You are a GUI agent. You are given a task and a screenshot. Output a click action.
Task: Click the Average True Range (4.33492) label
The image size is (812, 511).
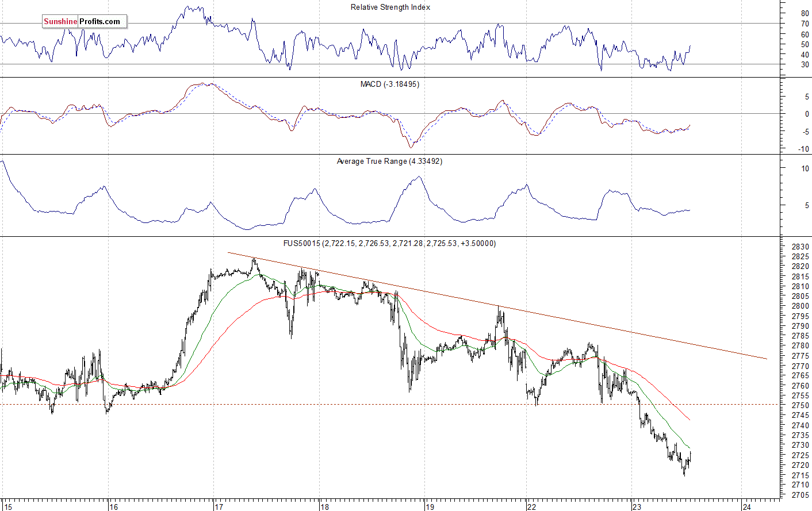coord(389,162)
